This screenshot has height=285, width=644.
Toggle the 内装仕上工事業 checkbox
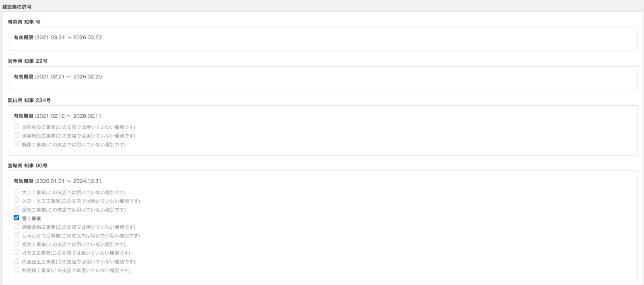[17, 261]
